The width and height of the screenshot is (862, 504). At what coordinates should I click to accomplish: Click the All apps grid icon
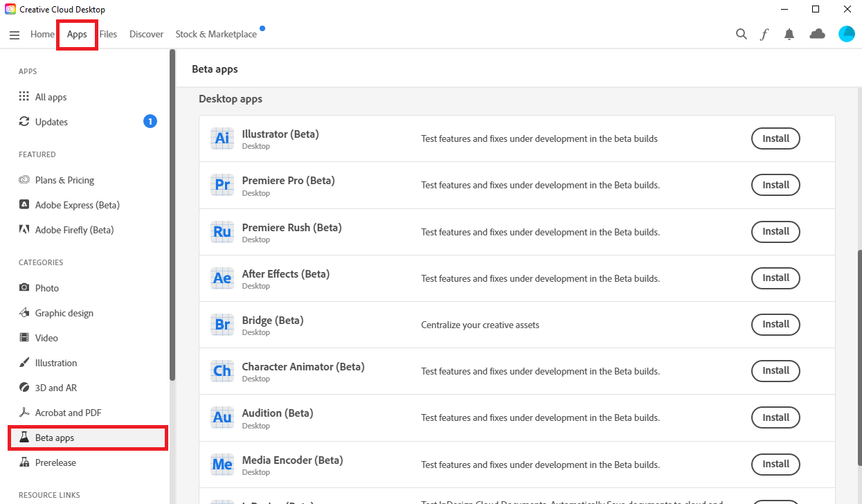(24, 97)
